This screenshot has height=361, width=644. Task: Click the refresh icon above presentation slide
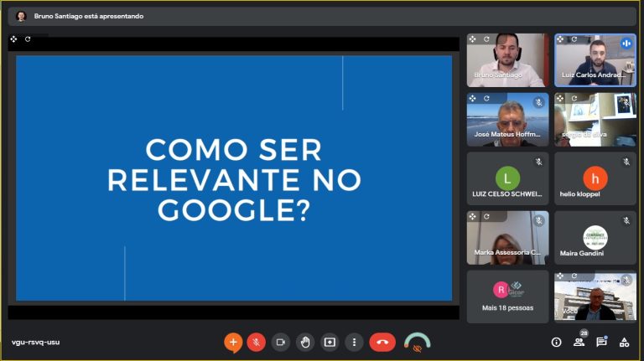28,39
